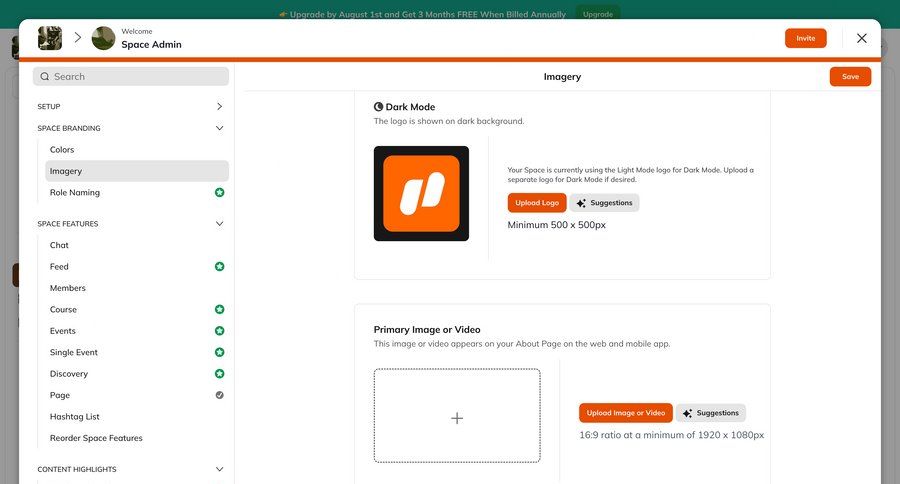Image resolution: width=900 pixels, height=484 pixels.
Task: Select Members in the sidebar
Action: tap(68, 288)
